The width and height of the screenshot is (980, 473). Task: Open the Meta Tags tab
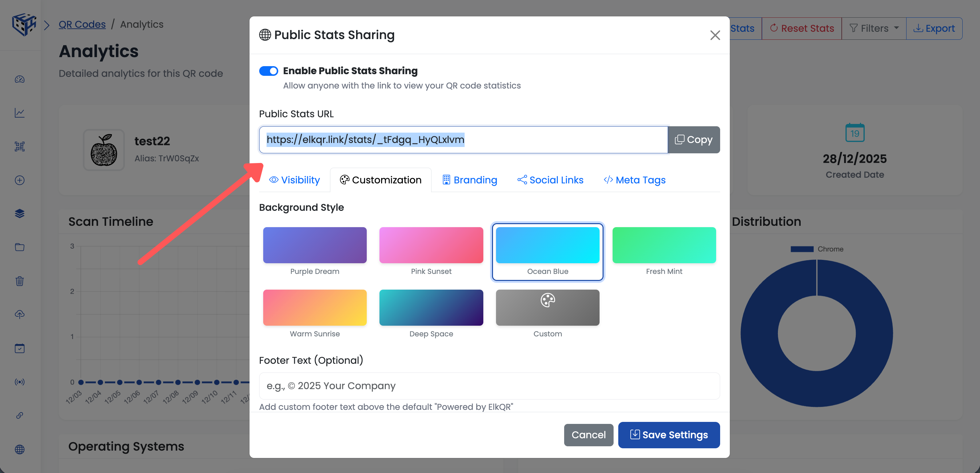[x=634, y=180]
